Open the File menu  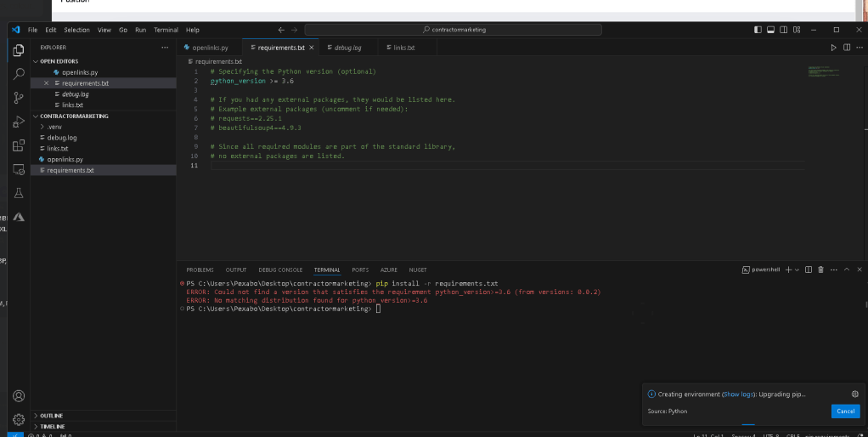coord(32,30)
